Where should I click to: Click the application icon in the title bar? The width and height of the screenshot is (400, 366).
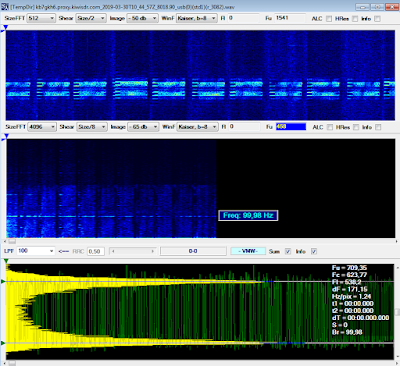pyautogui.click(x=5, y=7)
